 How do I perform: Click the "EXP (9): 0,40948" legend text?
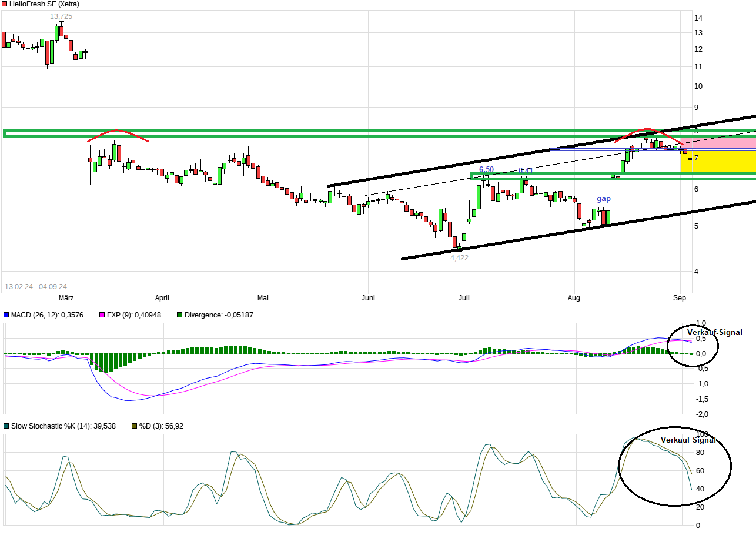[x=133, y=315]
